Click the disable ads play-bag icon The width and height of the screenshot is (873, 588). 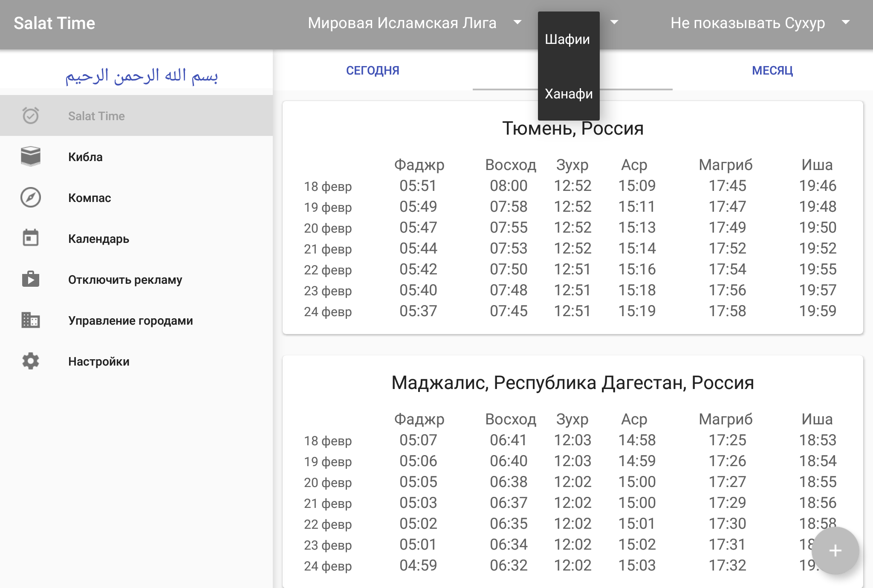(x=31, y=279)
